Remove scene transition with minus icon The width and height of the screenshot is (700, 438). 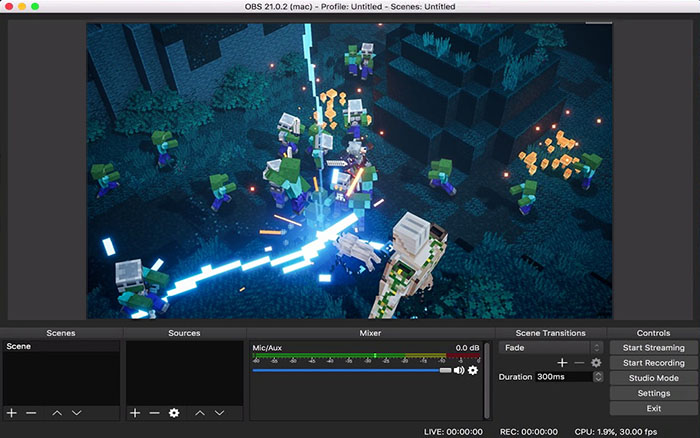[x=579, y=363]
